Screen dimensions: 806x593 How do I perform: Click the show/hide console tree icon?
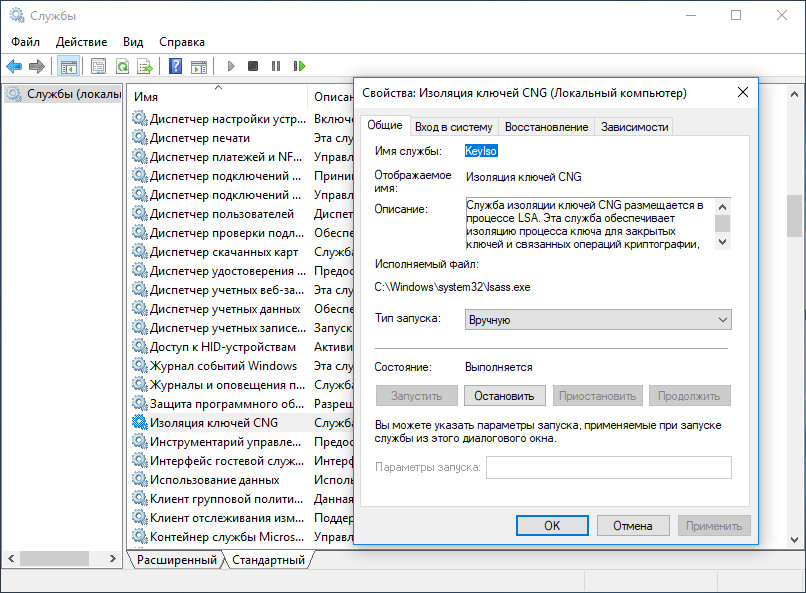coord(69,67)
